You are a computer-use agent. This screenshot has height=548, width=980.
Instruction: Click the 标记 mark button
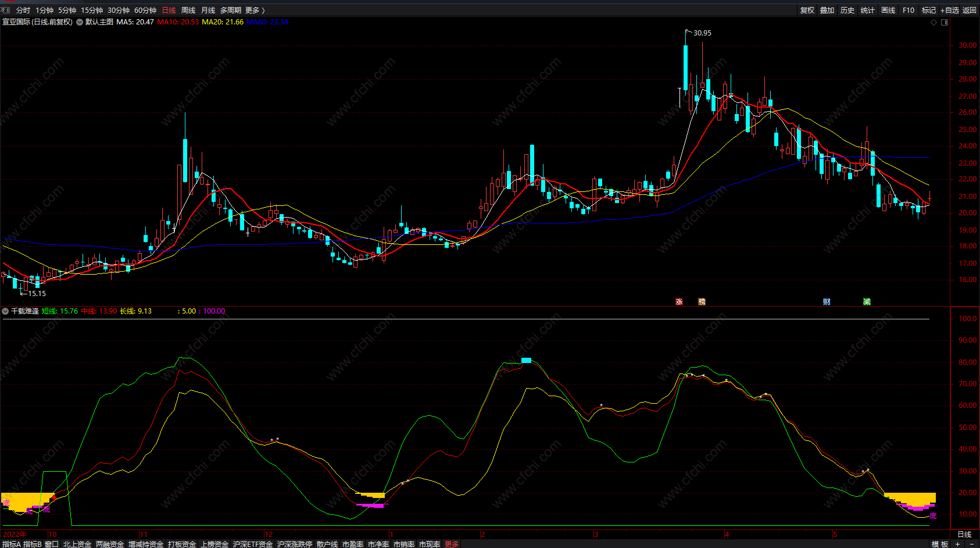tap(929, 10)
